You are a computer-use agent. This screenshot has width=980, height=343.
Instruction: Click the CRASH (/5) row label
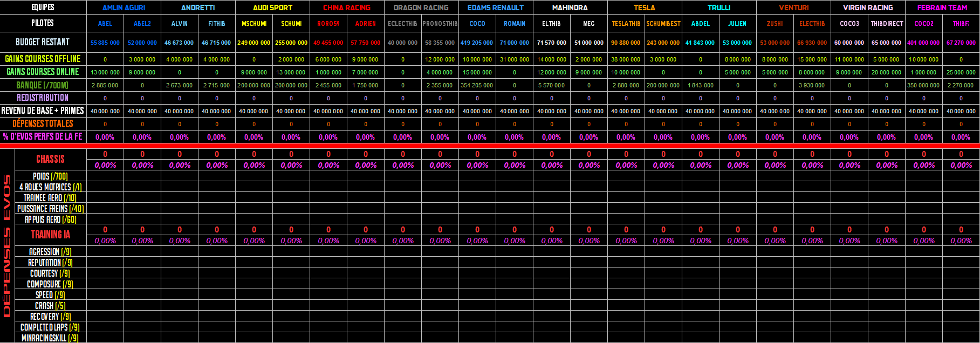pyautogui.click(x=50, y=306)
